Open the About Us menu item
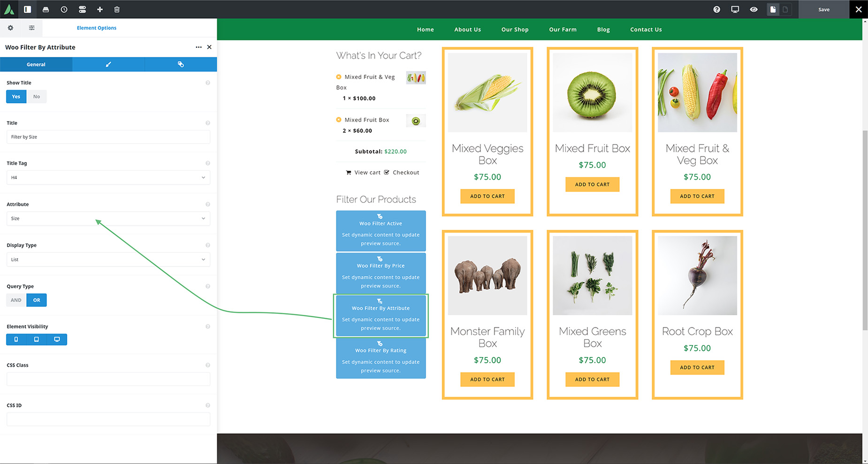Screen dimensions: 868x464 pyautogui.click(x=467, y=29)
